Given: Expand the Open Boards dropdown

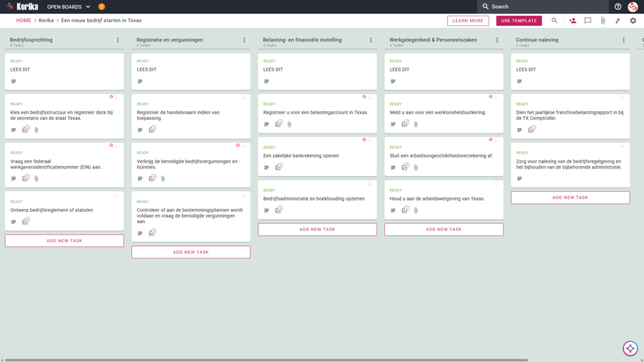Looking at the screenshot, I should [x=69, y=6].
